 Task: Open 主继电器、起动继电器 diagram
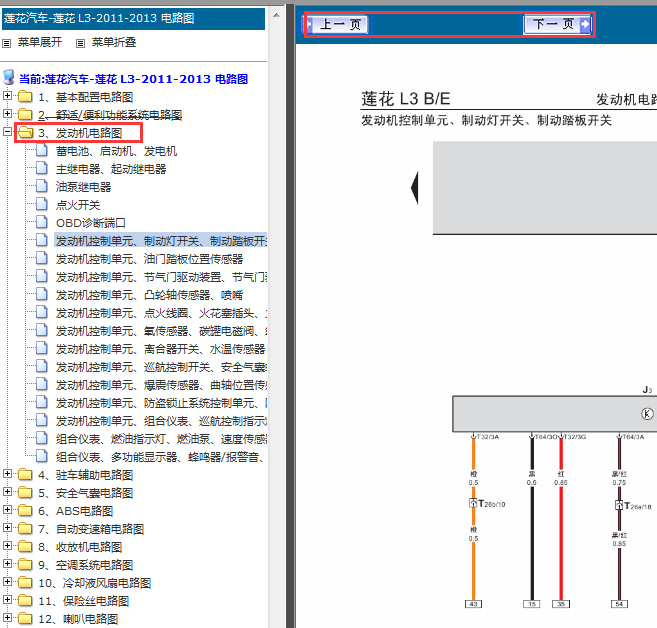[x=111, y=169]
